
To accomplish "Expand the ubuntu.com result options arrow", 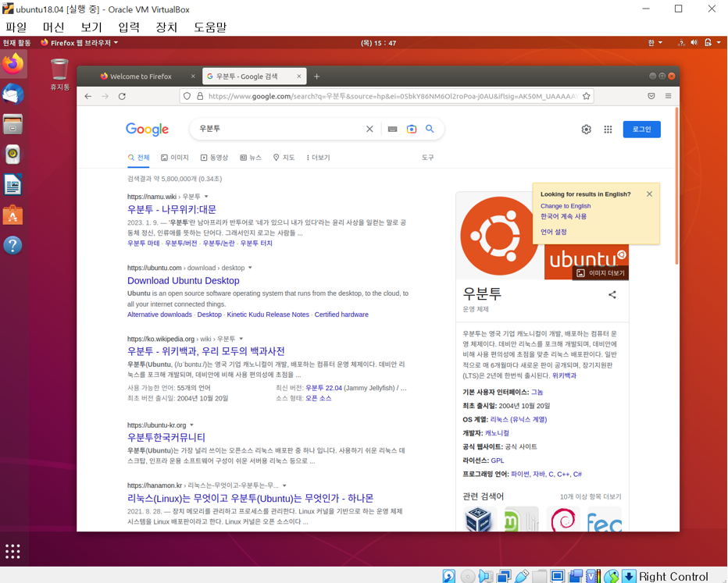I will pyautogui.click(x=250, y=268).
